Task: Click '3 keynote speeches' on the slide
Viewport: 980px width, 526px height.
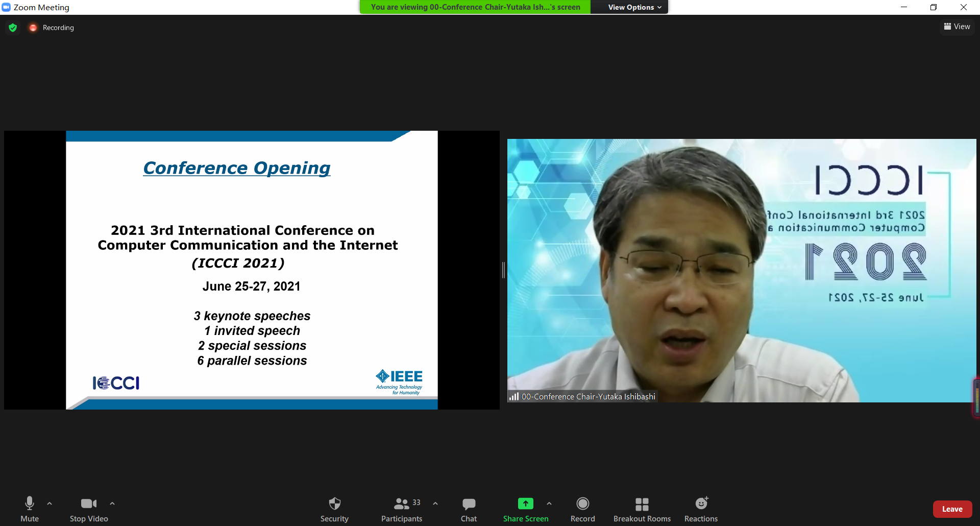Action: pos(252,316)
